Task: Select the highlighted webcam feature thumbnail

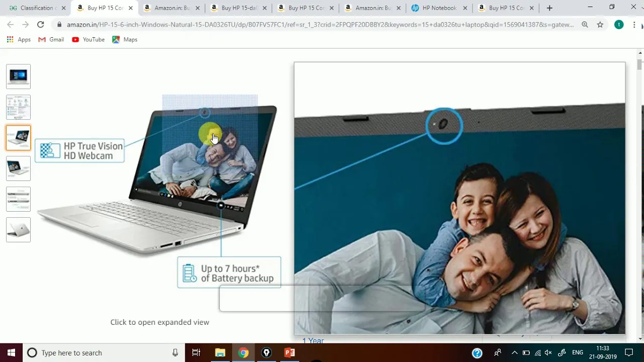Action: click(19, 138)
